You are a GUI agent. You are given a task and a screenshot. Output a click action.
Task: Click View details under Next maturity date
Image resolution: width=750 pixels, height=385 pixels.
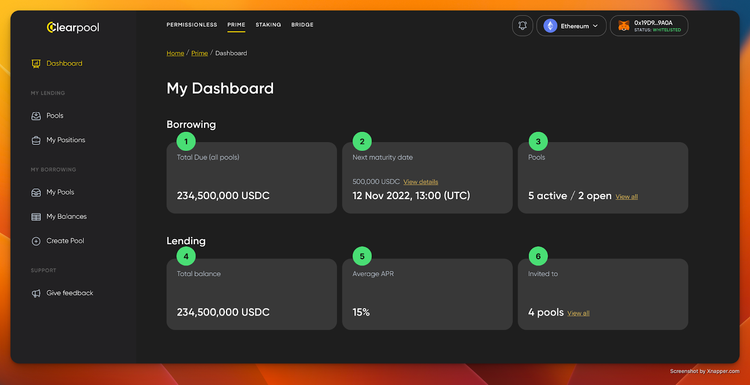420,182
